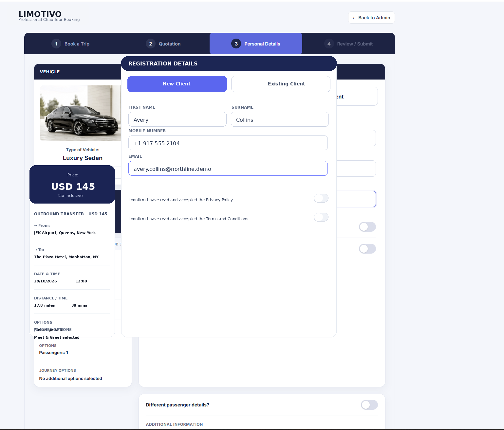Select the Mobile Number input field
Image resolution: width=504 pixels, height=430 pixels.
228,143
